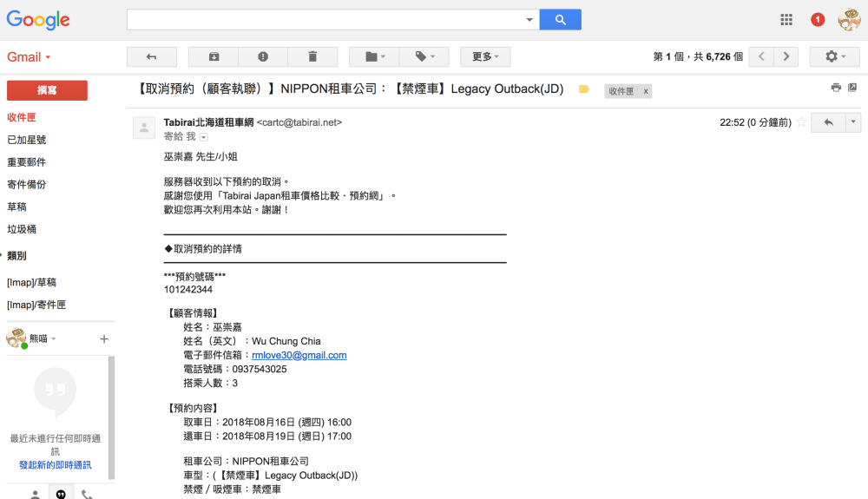Toggle the yellow importance marker
Screen dimensions: 868x499
pyautogui.click(x=583, y=89)
